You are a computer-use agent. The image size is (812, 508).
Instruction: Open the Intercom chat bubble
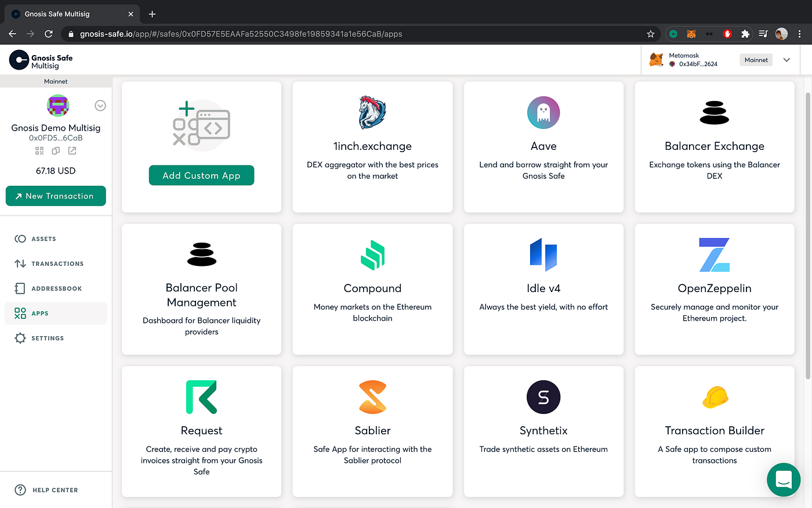(784, 480)
